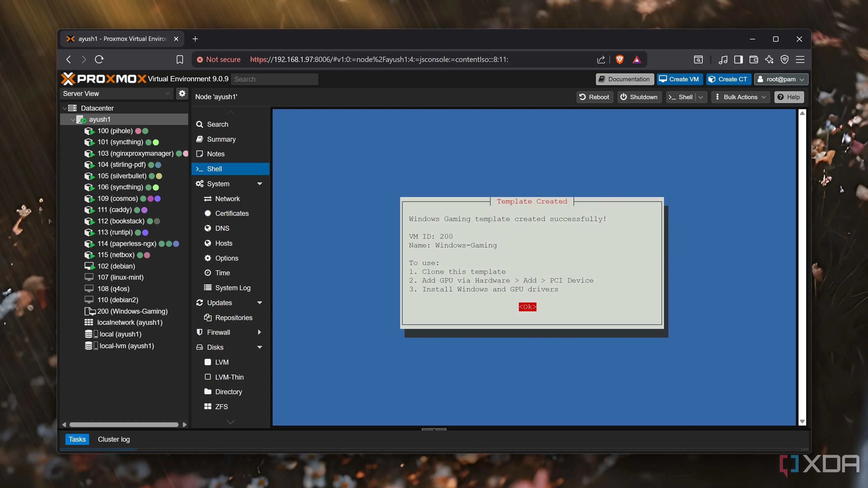Image resolution: width=868 pixels, height=488 pixels.
Task: Click the browser reload icon
Action: click(99, 60)
